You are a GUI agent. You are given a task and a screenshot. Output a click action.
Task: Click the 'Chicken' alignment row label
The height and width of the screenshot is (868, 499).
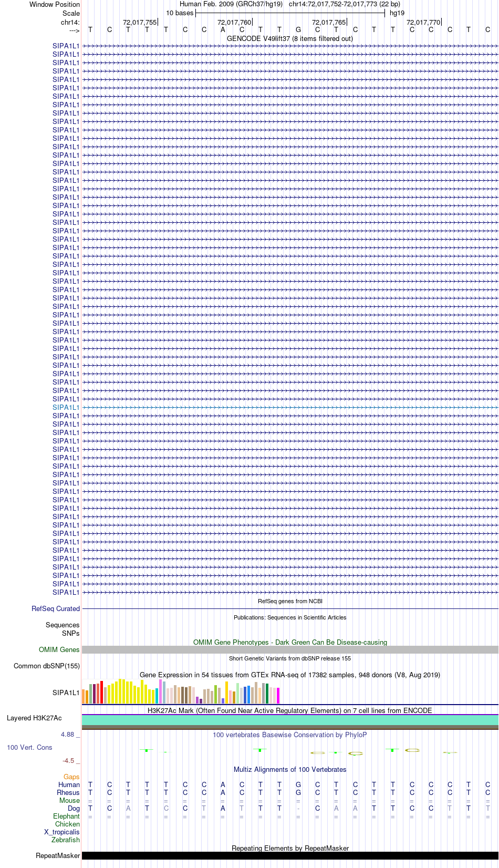[x=67, y=824]
